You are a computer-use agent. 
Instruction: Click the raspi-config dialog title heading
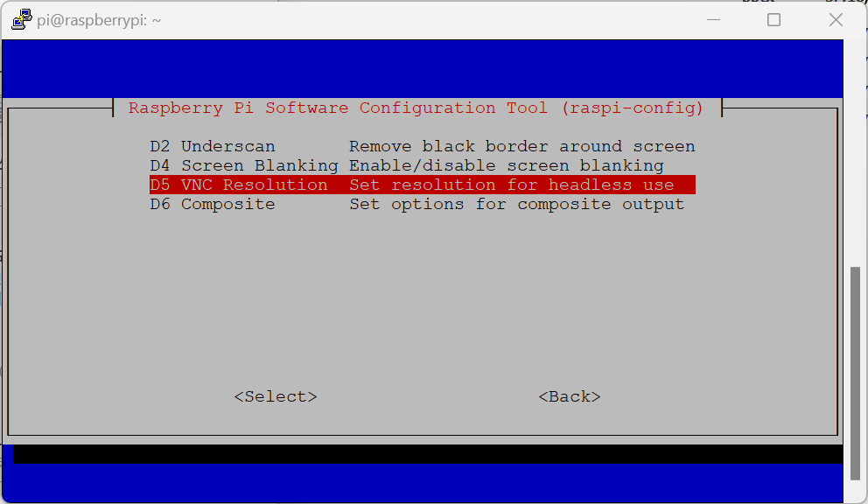[416, 108]
